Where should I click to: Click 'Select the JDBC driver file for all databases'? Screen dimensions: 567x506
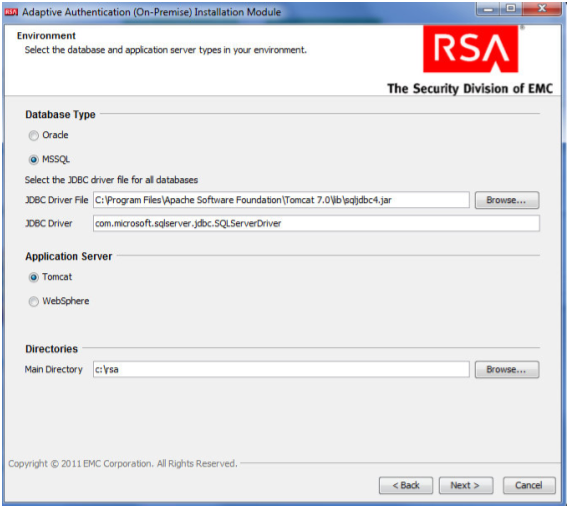(111, 180)
